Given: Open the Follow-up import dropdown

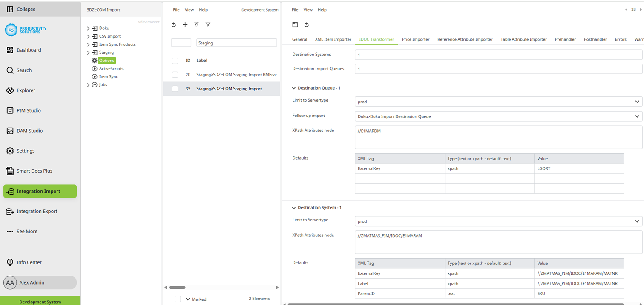Looking at the screenshot, I should coord(498,116).
